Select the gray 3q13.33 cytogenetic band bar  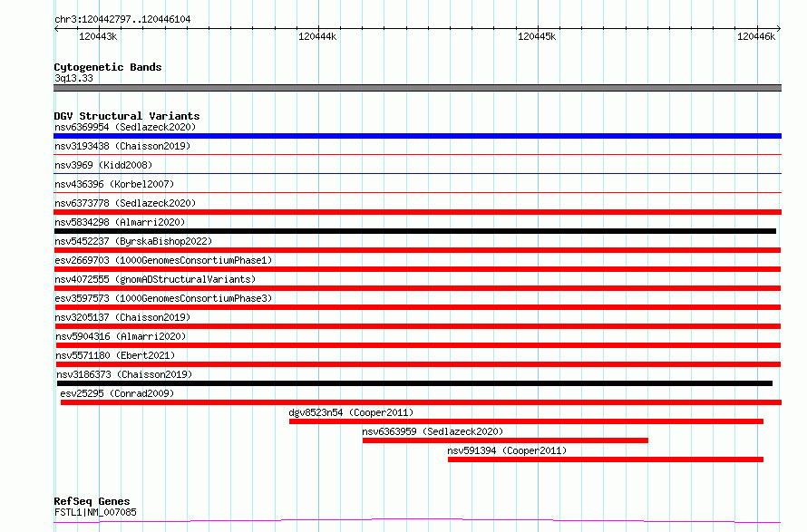[417, 88]
